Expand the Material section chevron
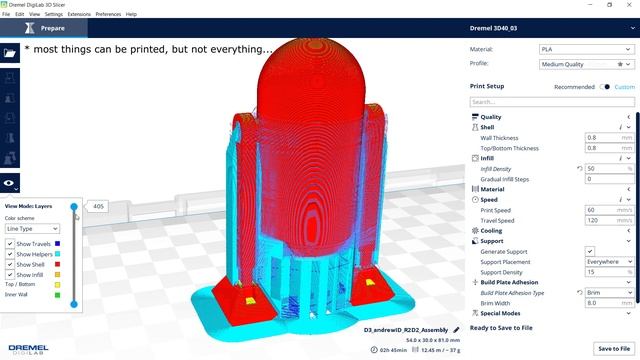This screenshot has width=640, height=360. coord(629,189)
